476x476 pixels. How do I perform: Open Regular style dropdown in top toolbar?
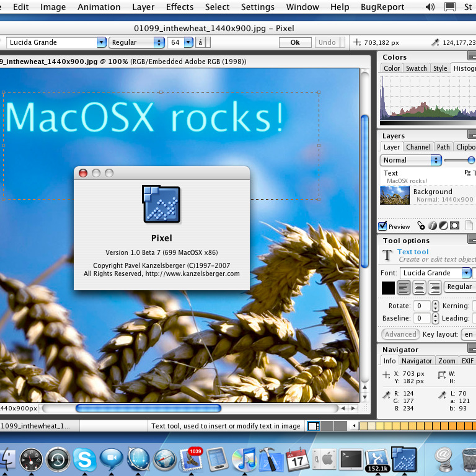tap(137, 42)
